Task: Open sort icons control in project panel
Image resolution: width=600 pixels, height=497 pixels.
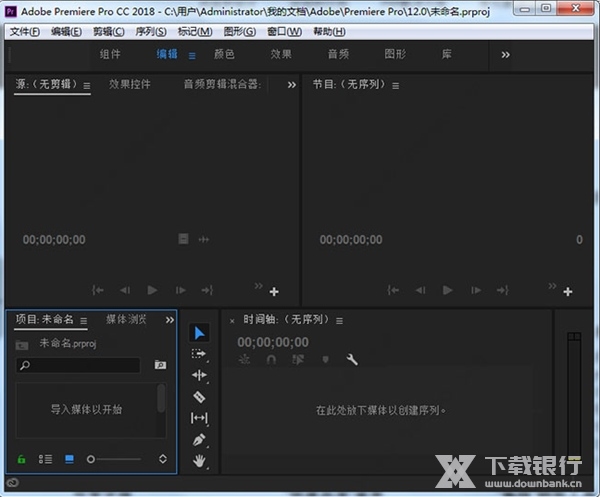Action: [x=163, y=459]
